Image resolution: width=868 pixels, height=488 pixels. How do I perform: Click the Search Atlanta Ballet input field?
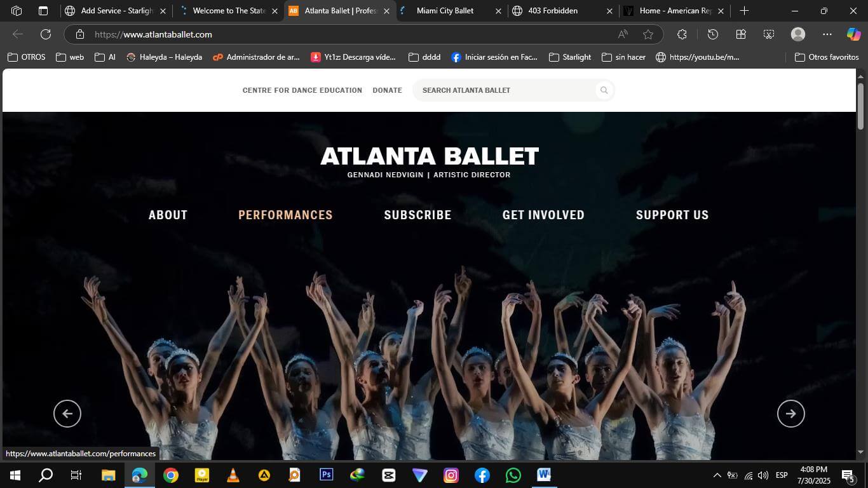(505, 90)
